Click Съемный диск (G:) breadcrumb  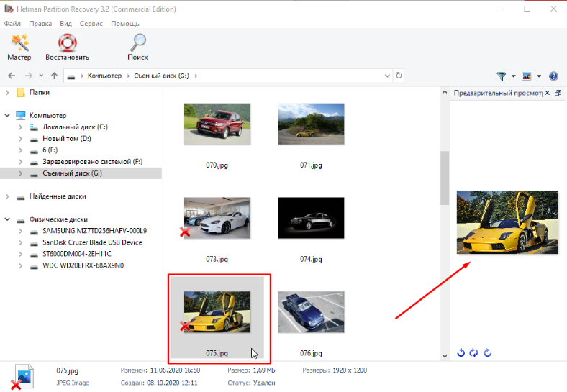pos(162,76)
